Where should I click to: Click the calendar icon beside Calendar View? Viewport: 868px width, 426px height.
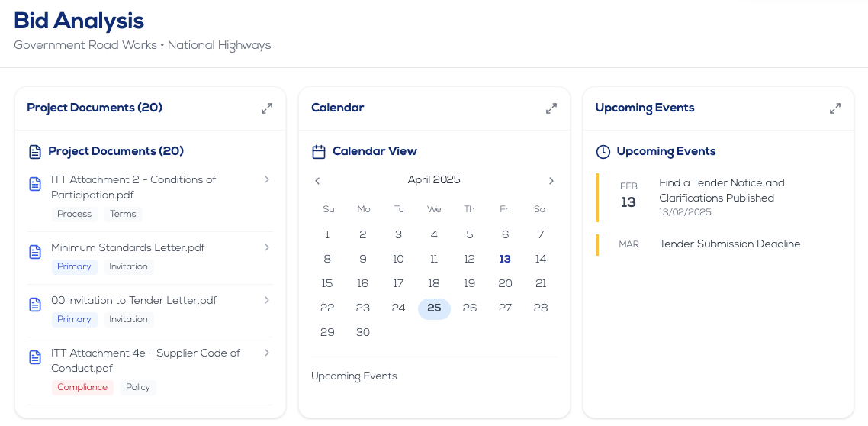click(319, 152)
